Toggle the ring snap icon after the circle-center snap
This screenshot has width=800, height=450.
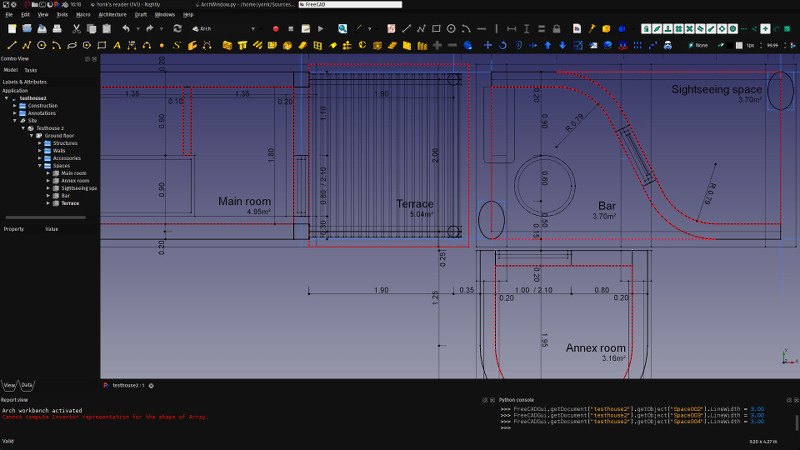(x=733, y=29)
